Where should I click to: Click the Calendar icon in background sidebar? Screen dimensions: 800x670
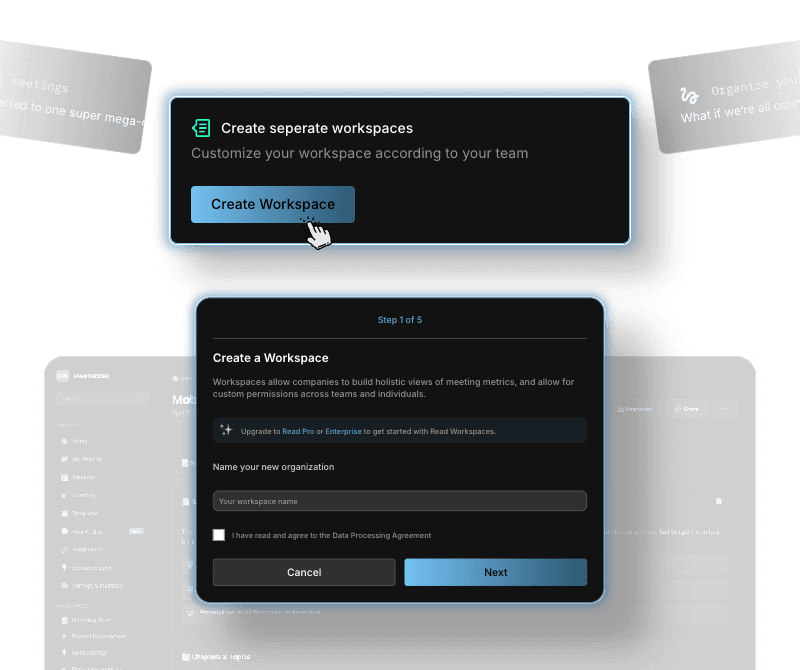[64, 478]
